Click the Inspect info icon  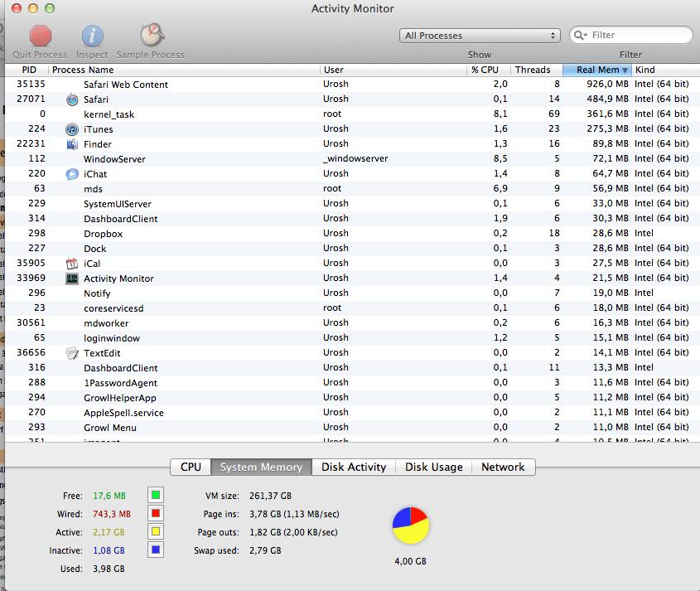93,36
